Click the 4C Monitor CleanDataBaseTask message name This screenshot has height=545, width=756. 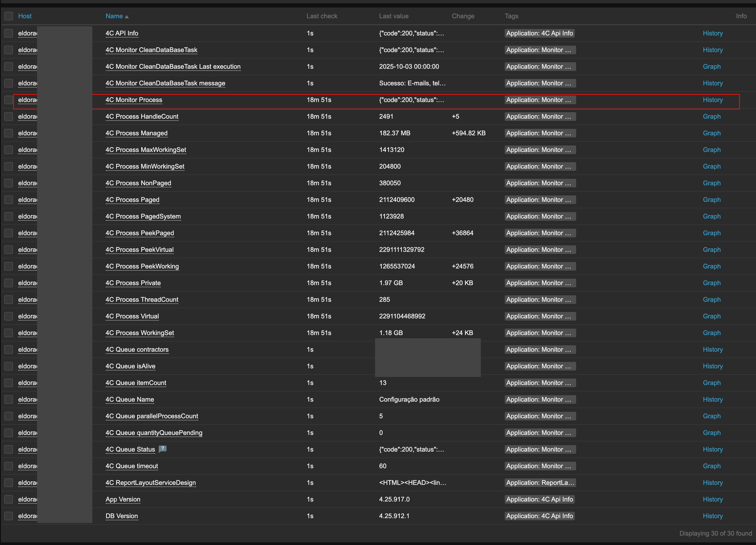tap(165, 83)
